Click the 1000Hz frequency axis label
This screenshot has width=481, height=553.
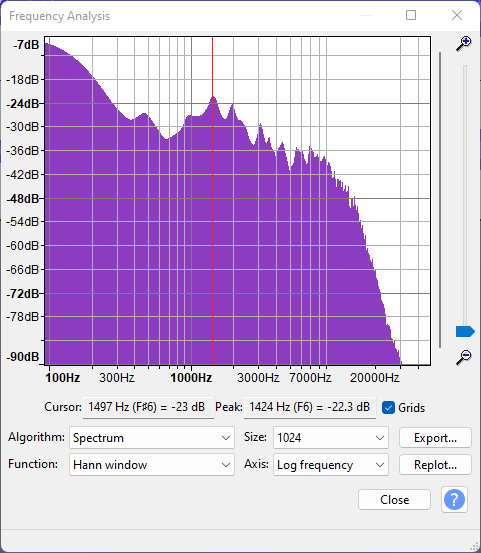[x=191, y=378]
